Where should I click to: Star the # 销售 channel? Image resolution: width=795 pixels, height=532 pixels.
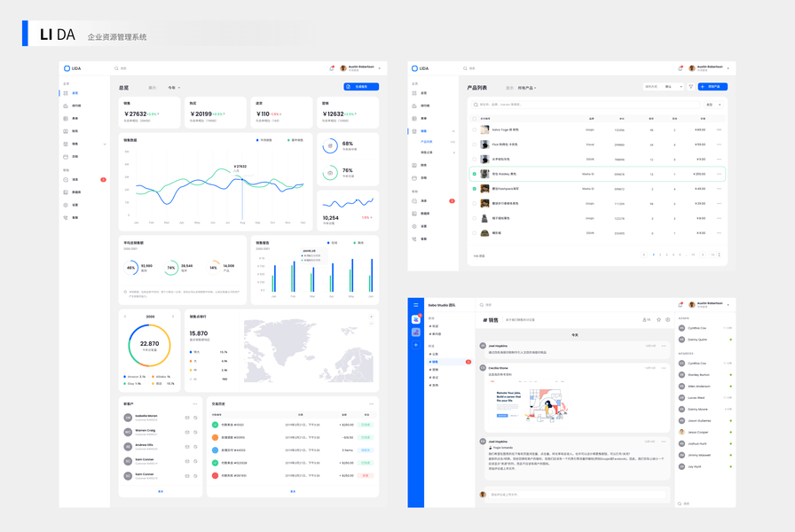[658, 320]
